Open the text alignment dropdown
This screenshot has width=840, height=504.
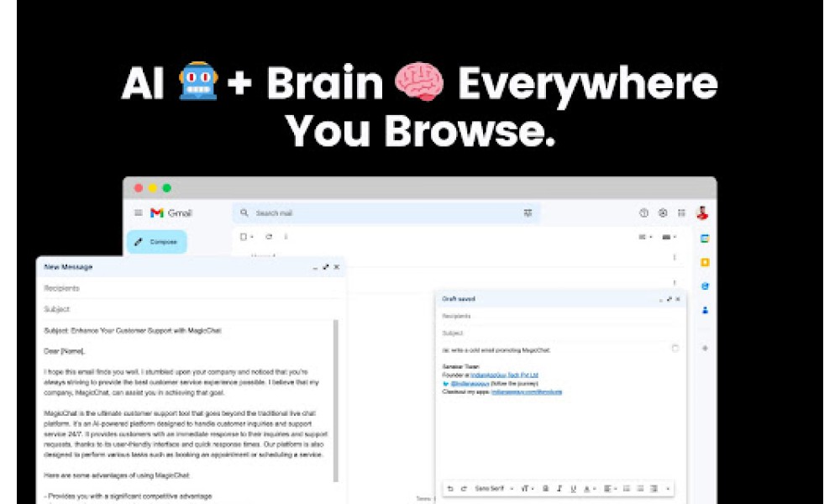(x=610, y=489)
